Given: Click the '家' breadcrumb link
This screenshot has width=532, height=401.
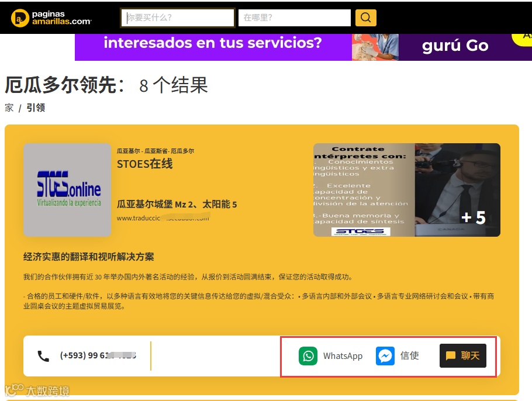Looking at the screenshot, I should pyautogui.click(x=9, y=108).
